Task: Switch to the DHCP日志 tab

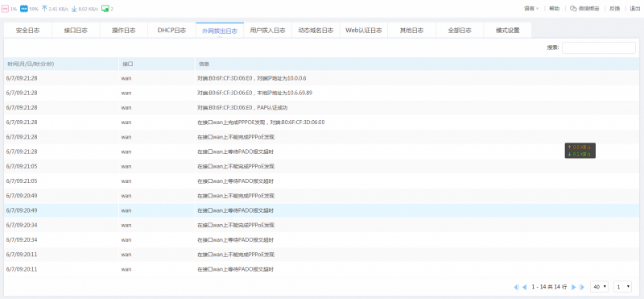Action: (x=171, y=31)
